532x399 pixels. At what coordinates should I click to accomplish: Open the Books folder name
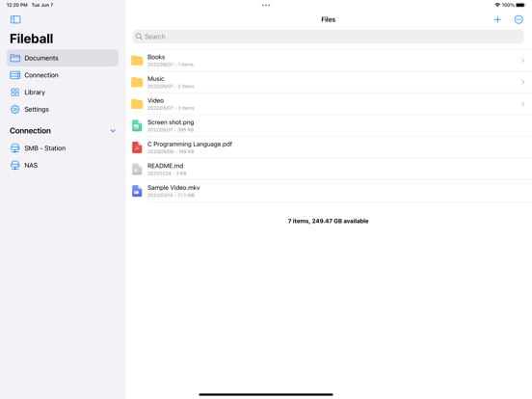point(156,57)
